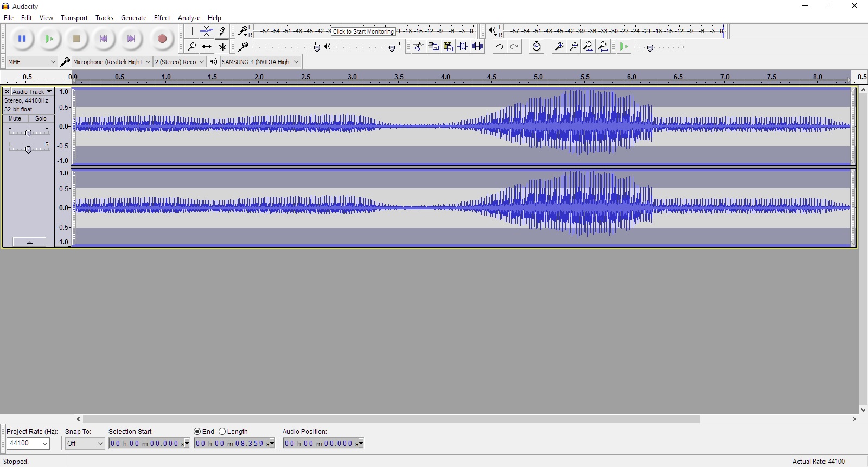868x467 pixels.
Task: Open the Microphone (Realtek High) device dropdown
Action: pyautogui.click(x=112, y=62)
